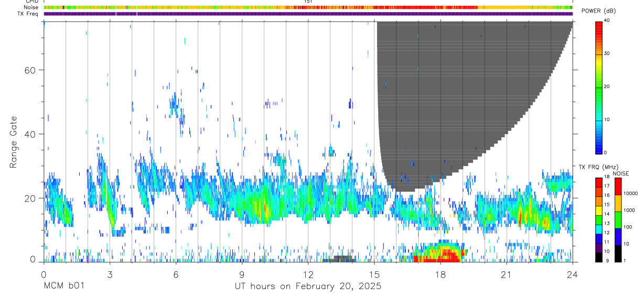Click the 18 hour tick on time axis

[441, 274]
